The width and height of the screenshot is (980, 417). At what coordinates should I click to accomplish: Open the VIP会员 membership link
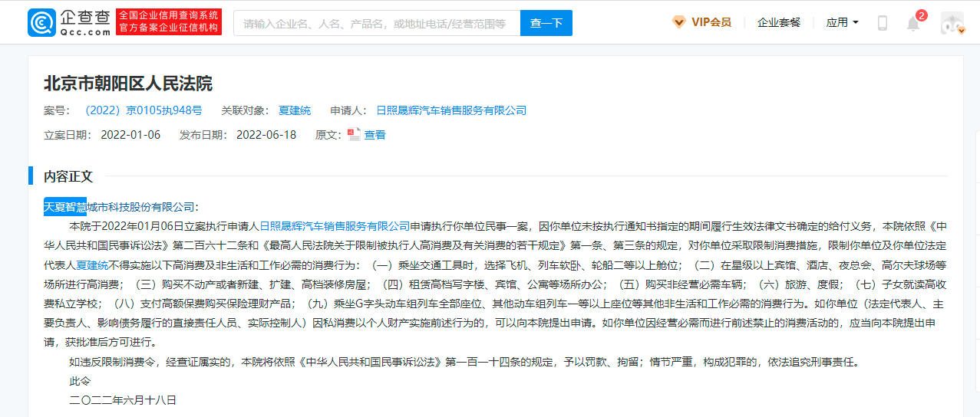pos(711,22)
